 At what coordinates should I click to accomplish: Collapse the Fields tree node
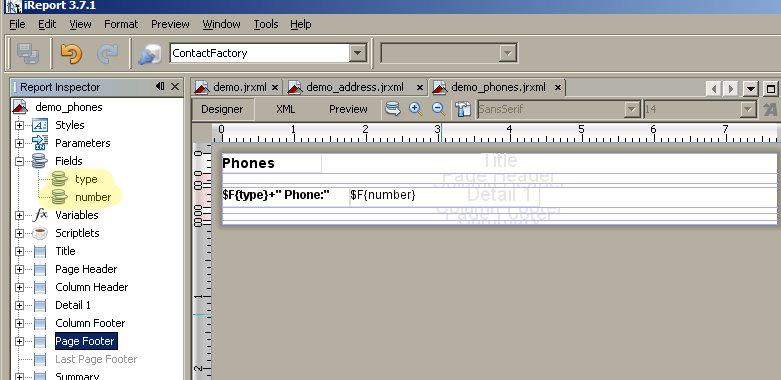pyautogui.click(x=19, y=161)
